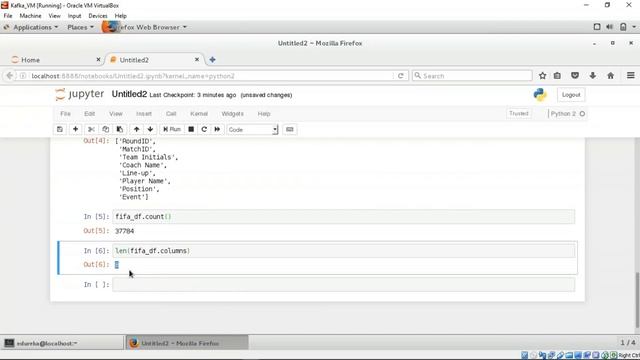
Task: Open a new browser tab
Action: click(212, 60)
